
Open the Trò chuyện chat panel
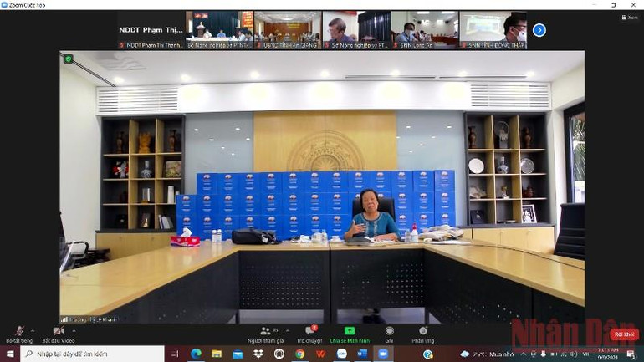coord(309,334)
